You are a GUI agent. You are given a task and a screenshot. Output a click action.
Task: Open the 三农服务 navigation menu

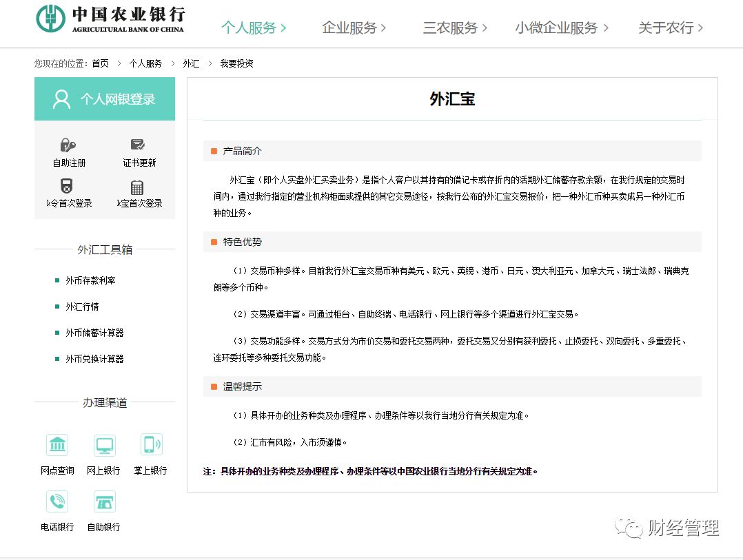(x=455, y=28)
